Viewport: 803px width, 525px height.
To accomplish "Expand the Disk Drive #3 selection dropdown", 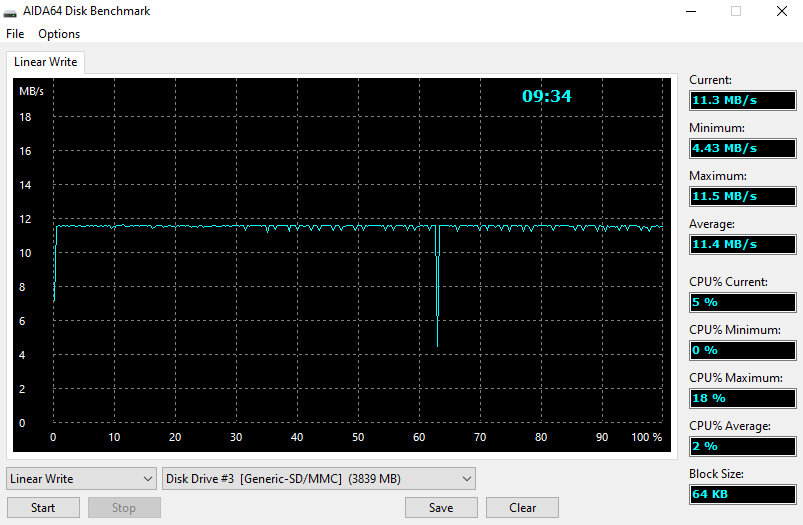I will click(319, 479).
